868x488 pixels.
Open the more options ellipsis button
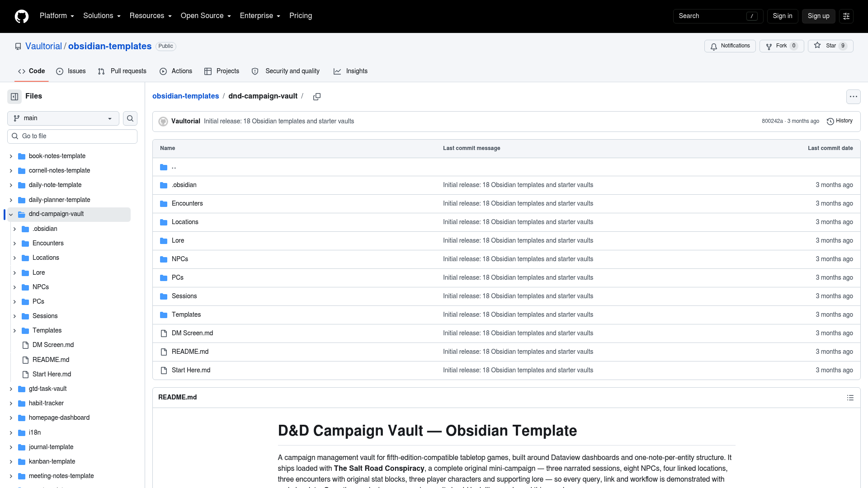coord(853,97)
